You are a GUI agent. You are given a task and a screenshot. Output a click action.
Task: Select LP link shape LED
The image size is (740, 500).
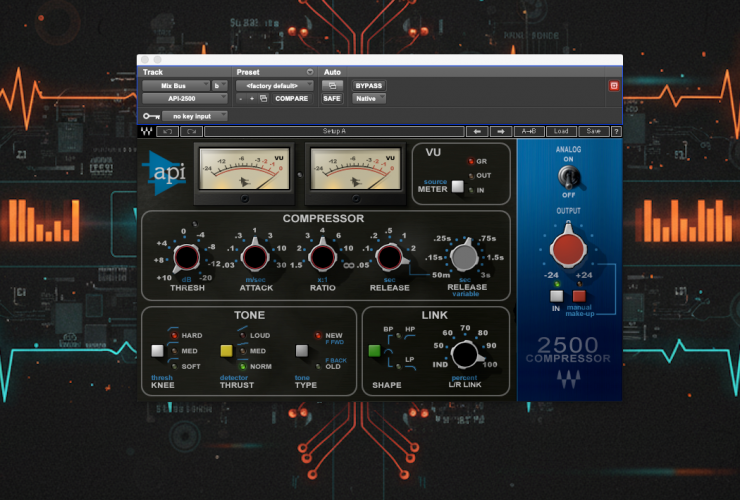click(399, 366)
